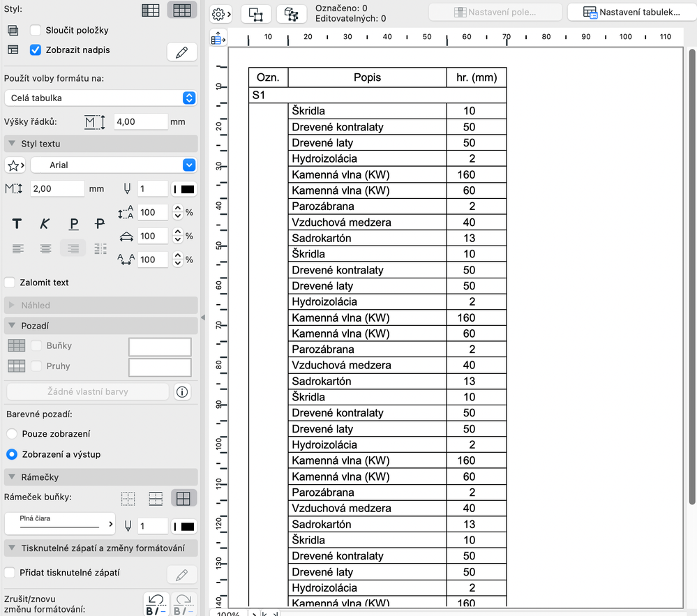Image resolution: width=697 pixels, height=616 pixels.
Task: Toggle the Buňky background checkbox
Action: click(36, 345)
